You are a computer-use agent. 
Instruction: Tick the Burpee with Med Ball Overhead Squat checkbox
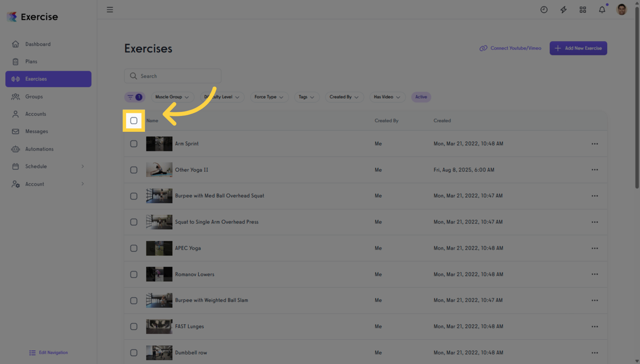[x=134, y=196]
